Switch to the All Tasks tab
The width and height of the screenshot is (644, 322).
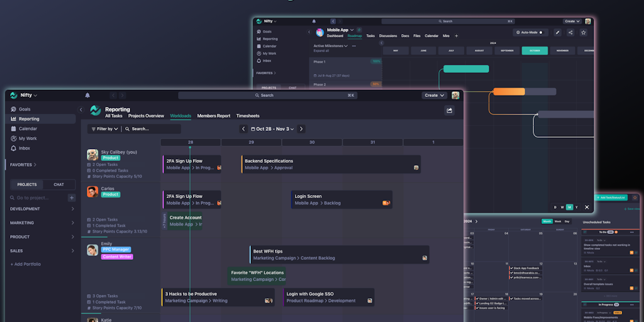coord(114,116)
